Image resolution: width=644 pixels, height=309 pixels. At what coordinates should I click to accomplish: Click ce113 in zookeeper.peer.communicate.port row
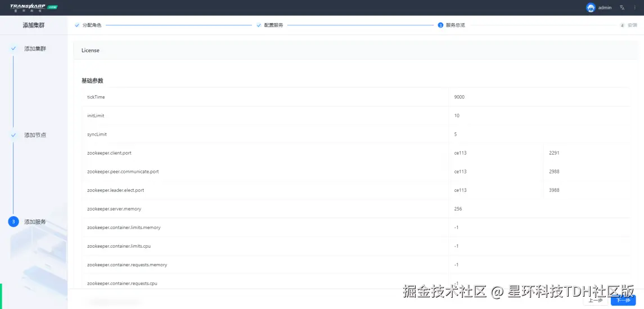coord(461,172)
